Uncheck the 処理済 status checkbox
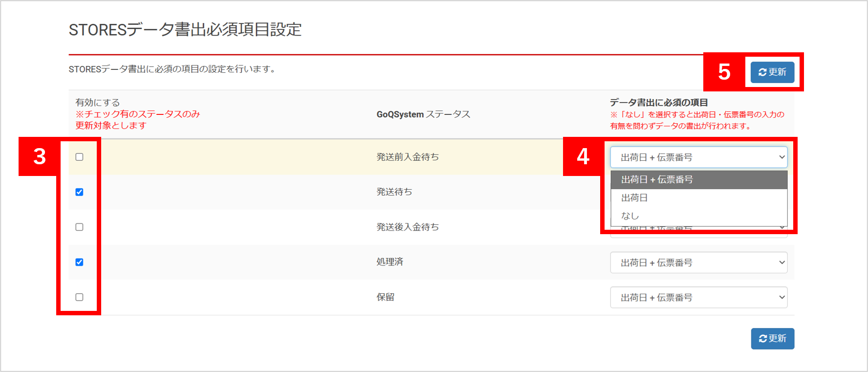The width and height of the screenshot is (868, 372). pos(79,262)
